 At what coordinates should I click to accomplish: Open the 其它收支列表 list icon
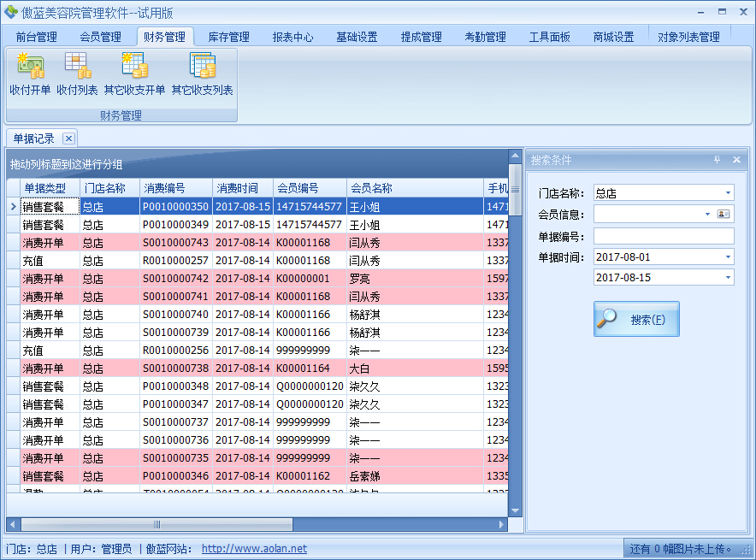point(202,74)
